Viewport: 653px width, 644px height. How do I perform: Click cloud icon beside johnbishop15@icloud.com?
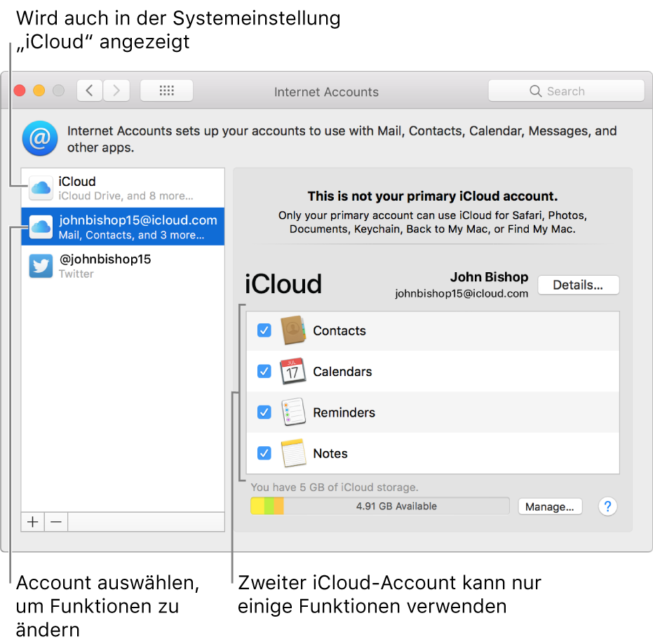coord(41,227)
